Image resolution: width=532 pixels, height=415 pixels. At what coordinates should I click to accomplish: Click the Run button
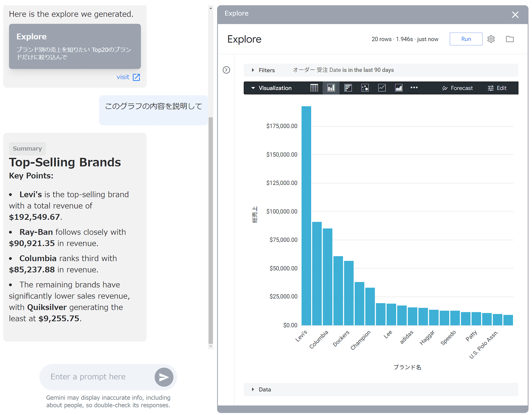[466, 39]
